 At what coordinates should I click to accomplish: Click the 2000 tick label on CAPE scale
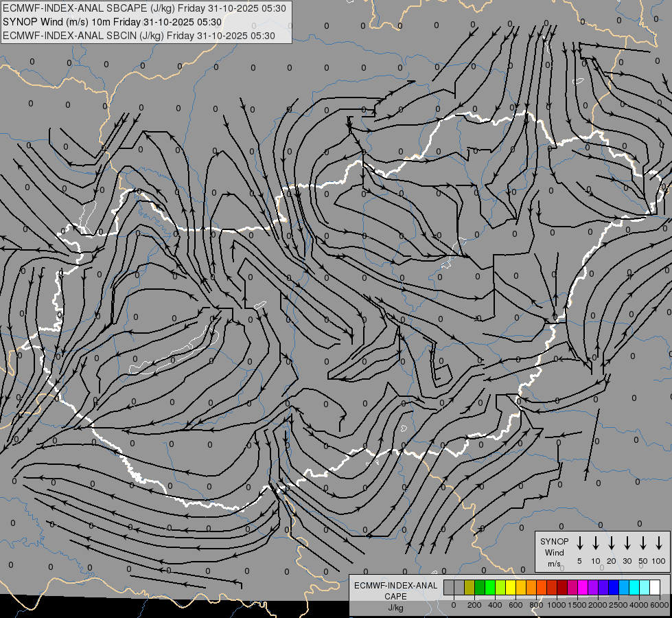(597, 605)
